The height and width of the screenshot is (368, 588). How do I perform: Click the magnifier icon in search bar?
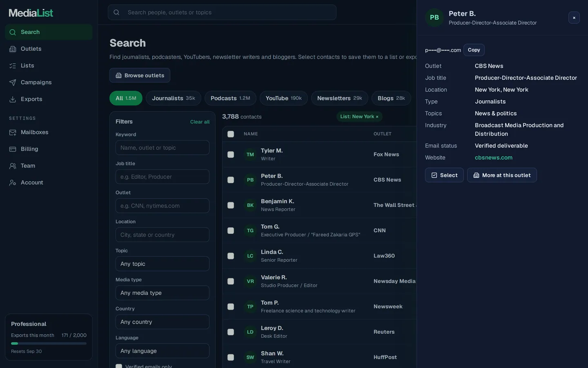116,12
